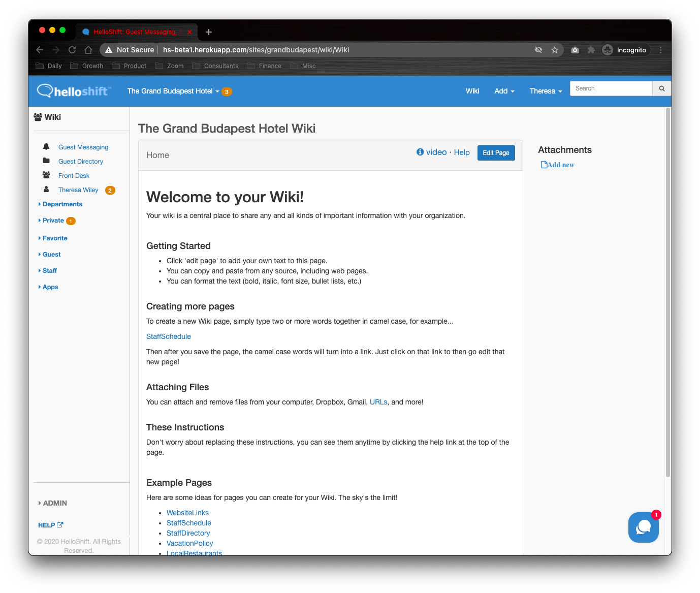
Task: Expand the ADMIN section
Action: (x=54, y=503)
